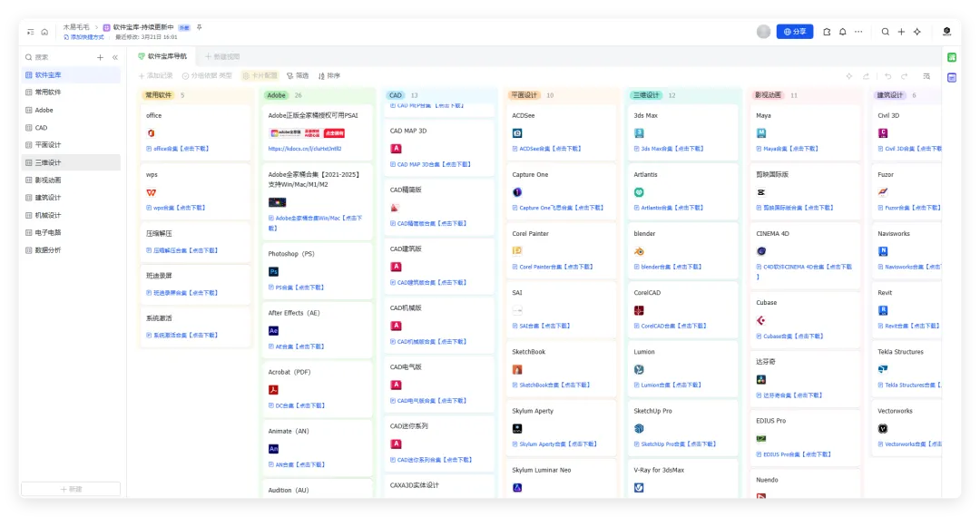
Task: Open the 筛选 filter option
Action: tap(298, 75)
